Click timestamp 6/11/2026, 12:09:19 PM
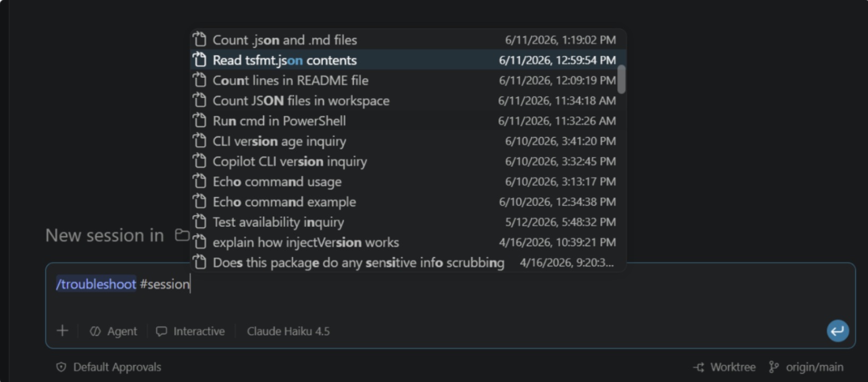Viewport: 868px width, 382px height. pos(557,80)
